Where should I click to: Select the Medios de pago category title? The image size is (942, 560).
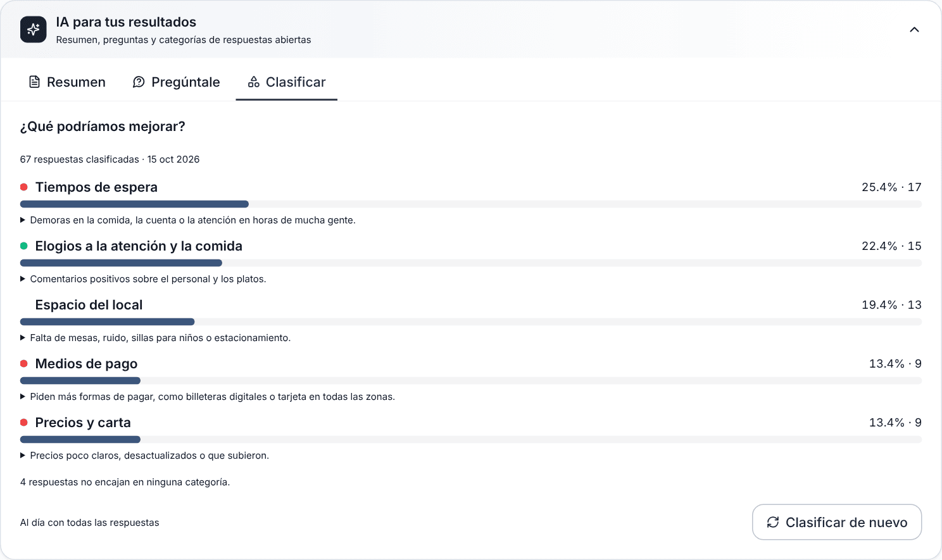coord(86,364)
